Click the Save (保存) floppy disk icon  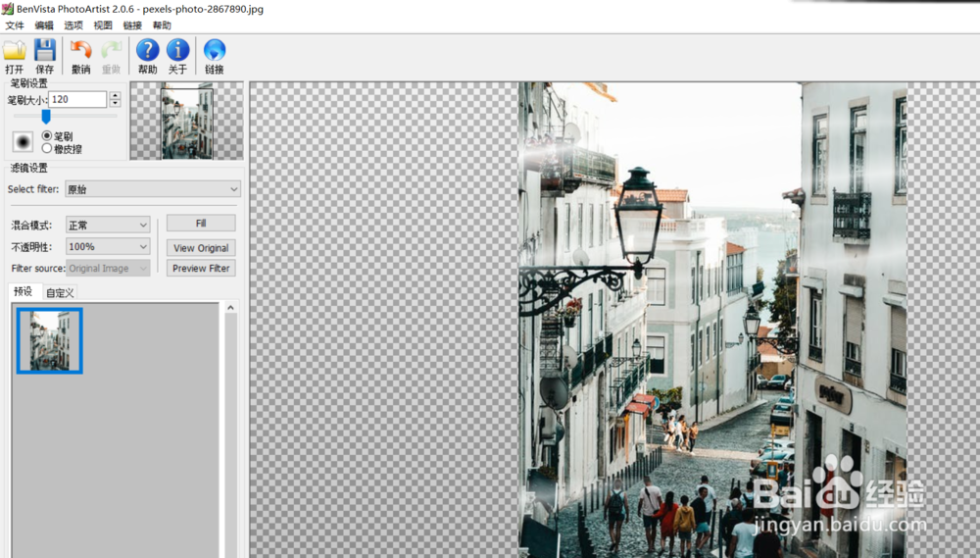coord(44,50)
